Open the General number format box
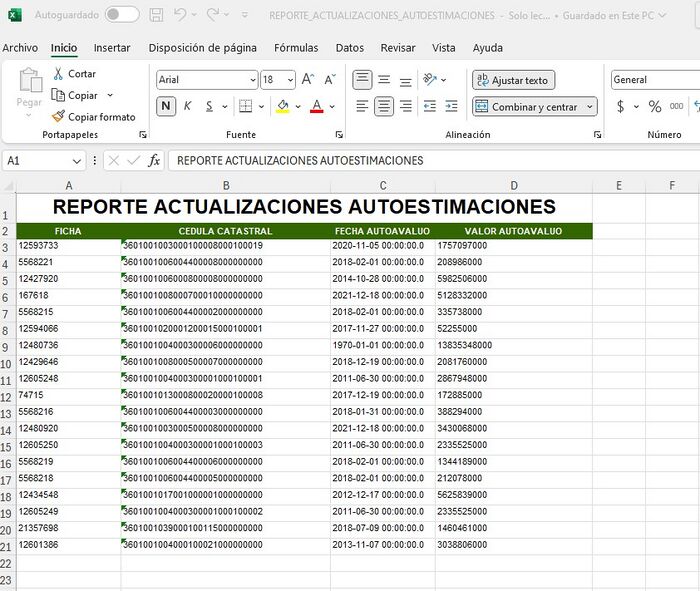This screenshot has width=700, height=591. [655, 80]
